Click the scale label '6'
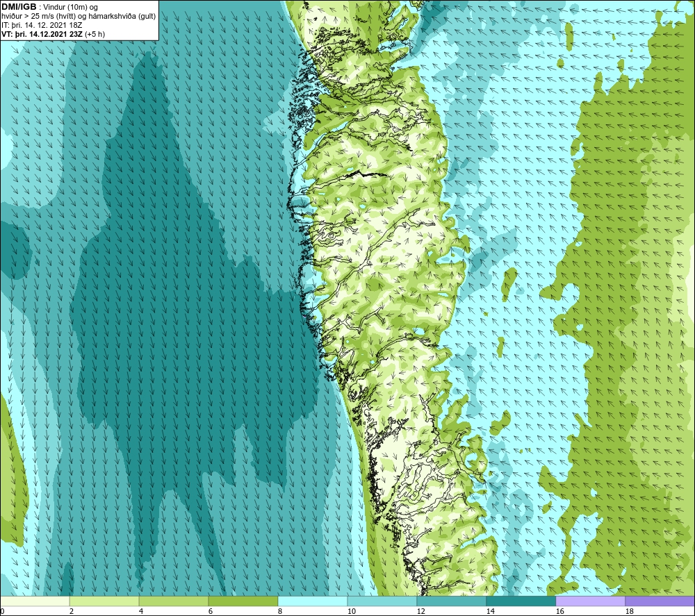 click(x=211, y=612)
